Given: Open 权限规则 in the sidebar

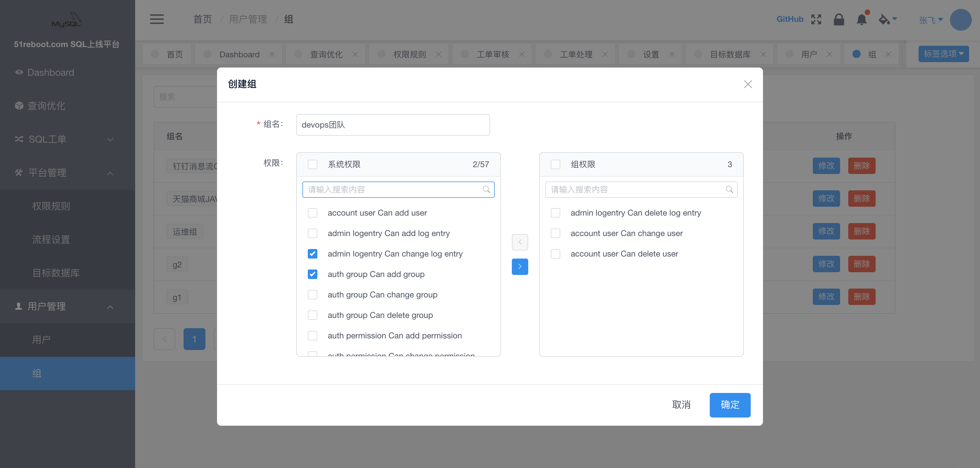Looking at the screenshot, I should pos(67,206).
